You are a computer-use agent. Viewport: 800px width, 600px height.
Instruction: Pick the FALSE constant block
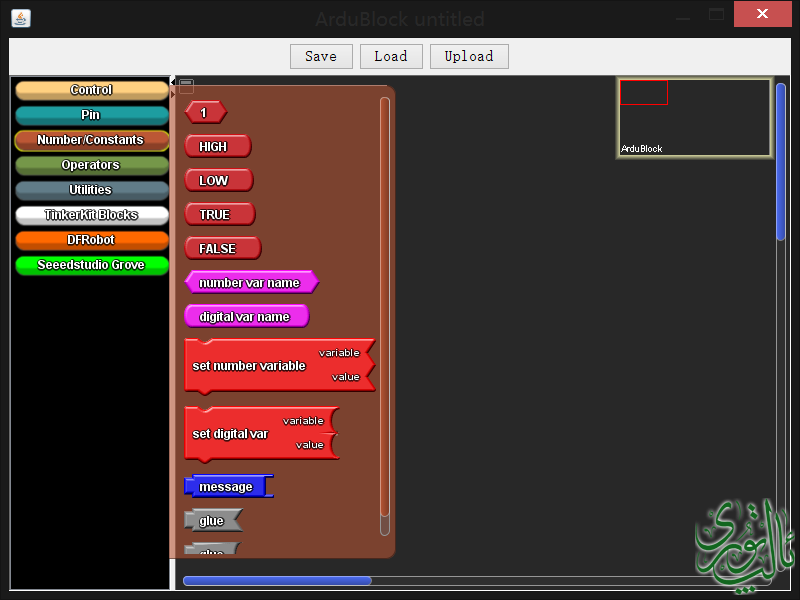[223, 248]
